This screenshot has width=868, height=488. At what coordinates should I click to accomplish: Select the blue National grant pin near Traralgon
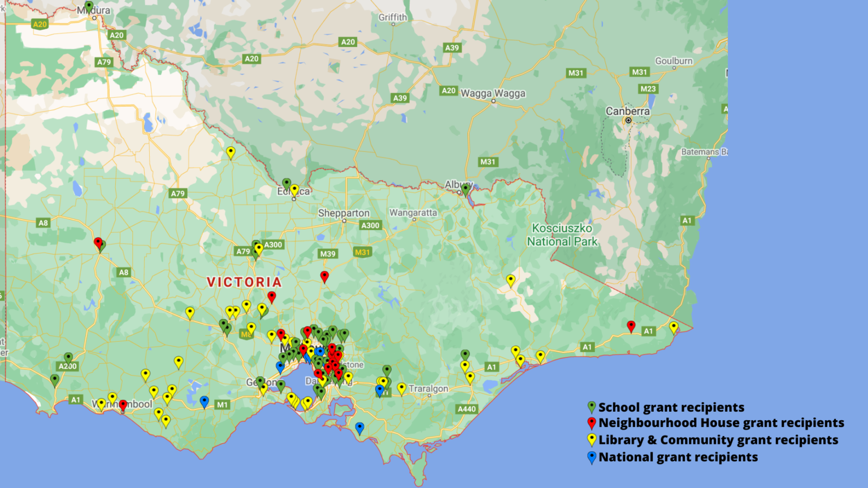[x=379, y=389]
